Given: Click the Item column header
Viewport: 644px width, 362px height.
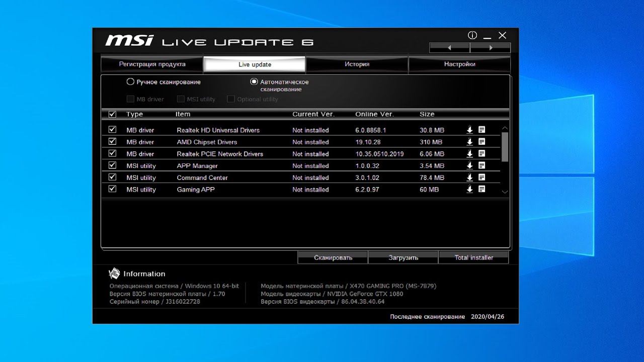Looking at the screenshot, I should [x=183, y=114].
